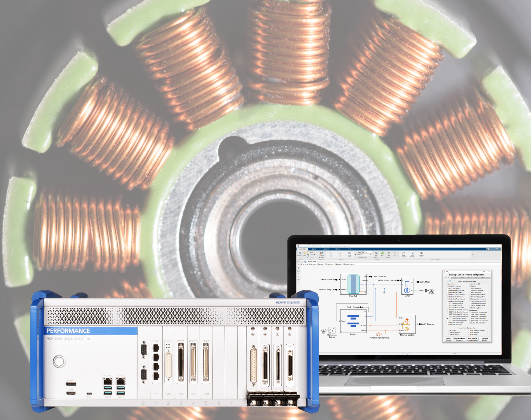Screen dimensions: 531x420
Task: Open the Bird's-Eye Scope
Action: pos(421,253)
